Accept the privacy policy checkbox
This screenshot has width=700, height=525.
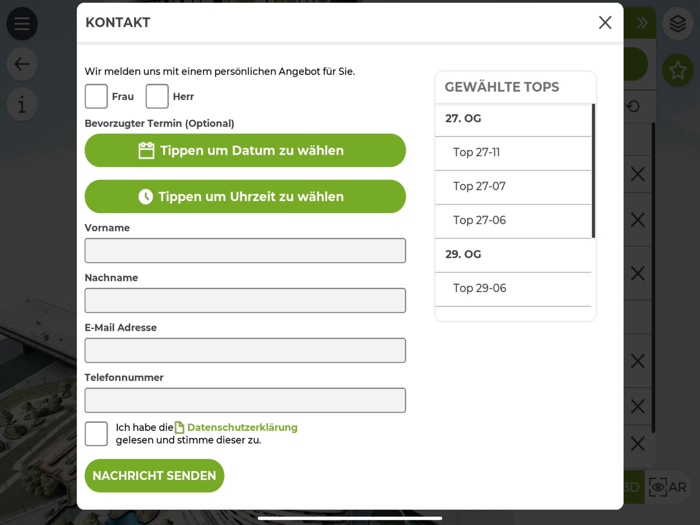click(96, 433)
